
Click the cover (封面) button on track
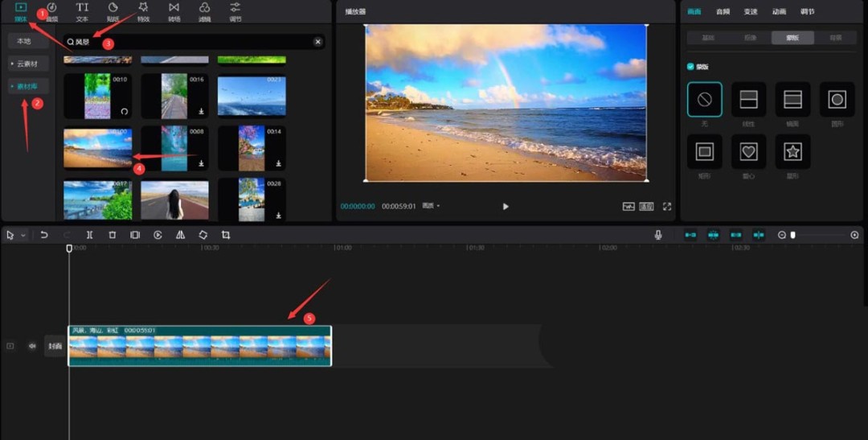55,346
